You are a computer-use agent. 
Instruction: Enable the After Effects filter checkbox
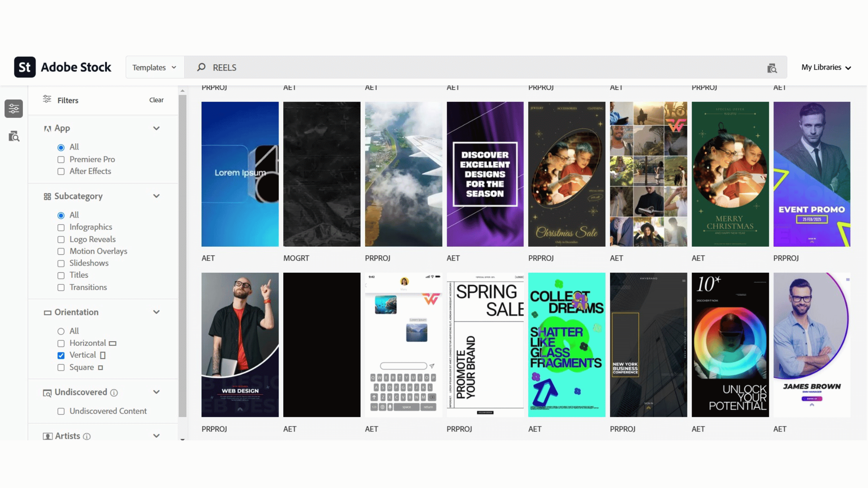tap(61, 171)
